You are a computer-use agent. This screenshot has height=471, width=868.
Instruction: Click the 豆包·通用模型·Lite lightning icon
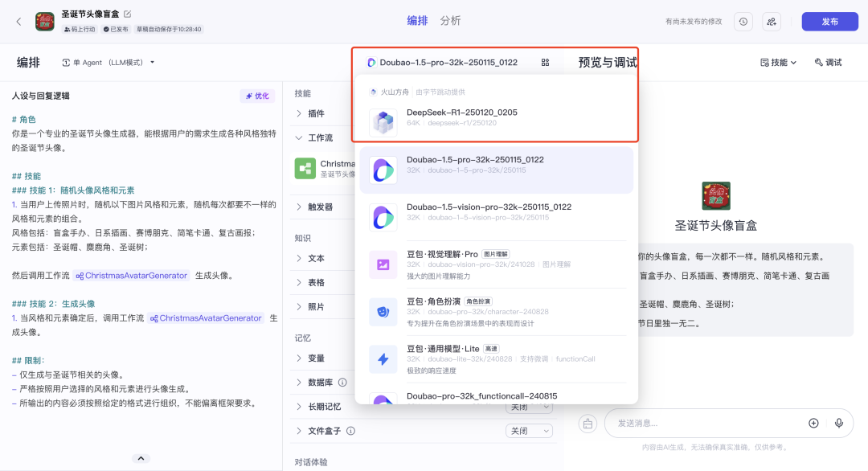pyautogui.click(x=383, y=359)
